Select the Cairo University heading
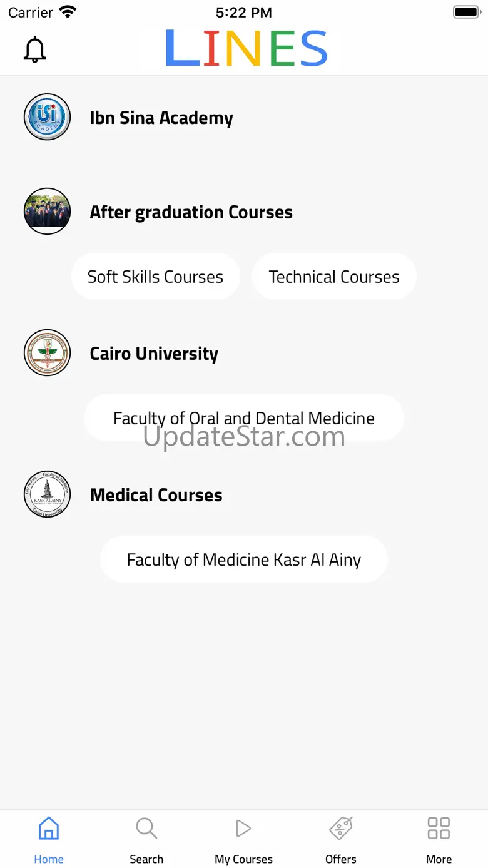This screenshot has width=488, height=868. pos(154,354)
